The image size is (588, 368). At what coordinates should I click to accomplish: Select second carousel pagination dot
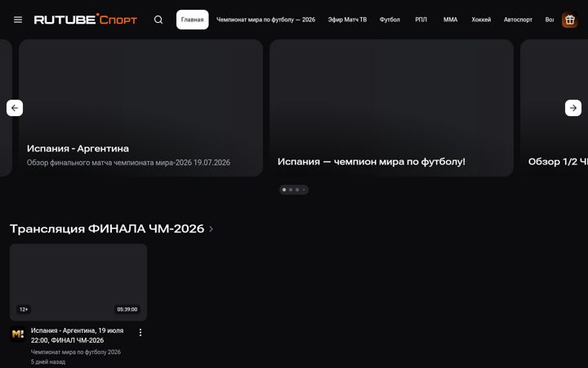291,190
